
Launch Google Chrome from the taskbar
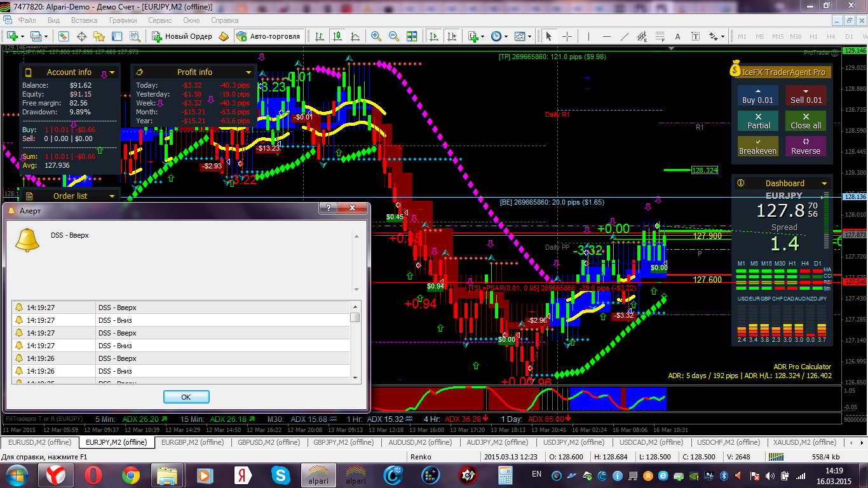pos(131,475)
